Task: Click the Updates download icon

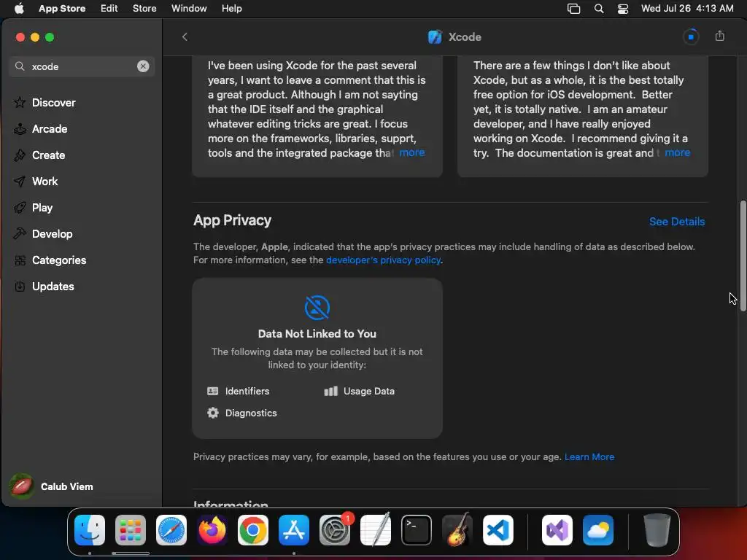Action: point(20,286)
